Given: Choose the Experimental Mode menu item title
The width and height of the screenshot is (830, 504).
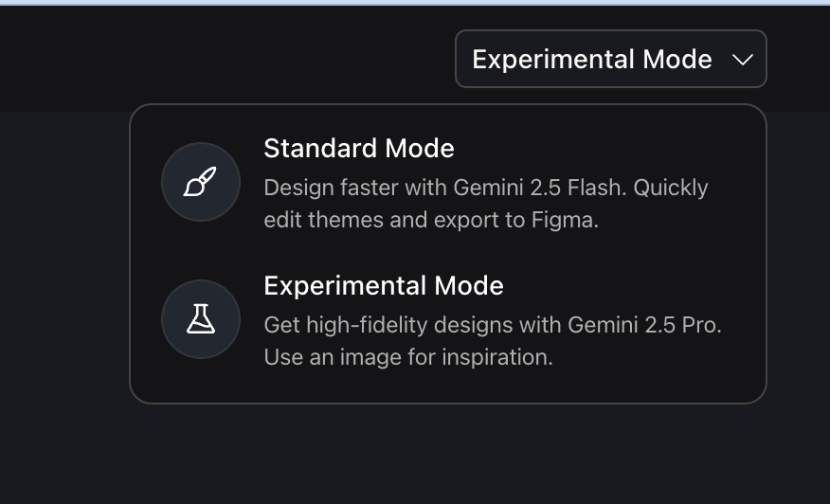Looking at the screenshot, I should coord(383,286).
